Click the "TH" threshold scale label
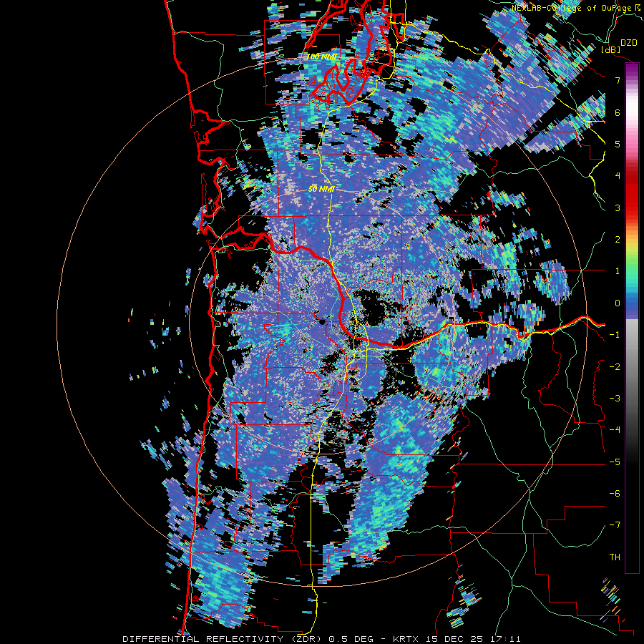 tap(615, 557)
